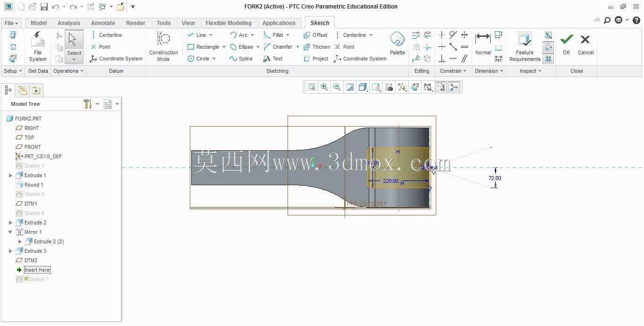644x326 pixels.
Task: Select the Ellipse tool
Action: point(241,47)
